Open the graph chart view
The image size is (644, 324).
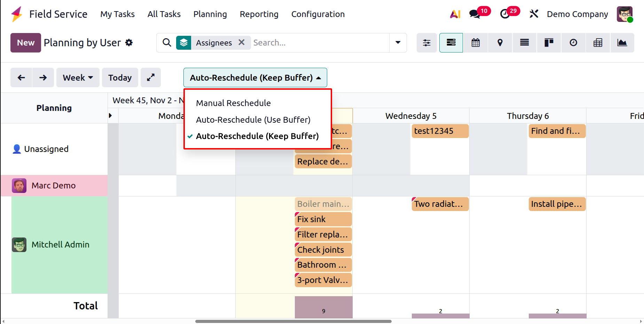click(x=622, y=43)
